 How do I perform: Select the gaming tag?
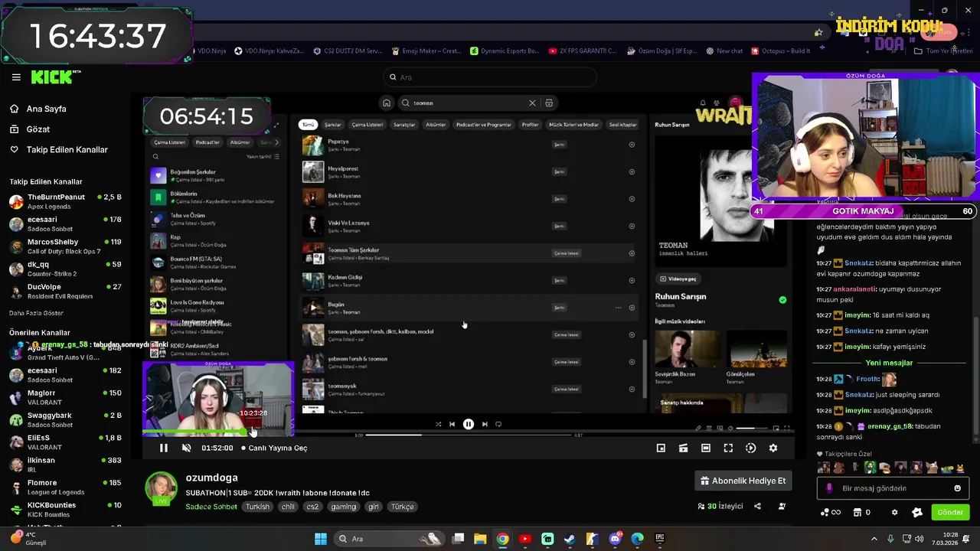point(343,507)
